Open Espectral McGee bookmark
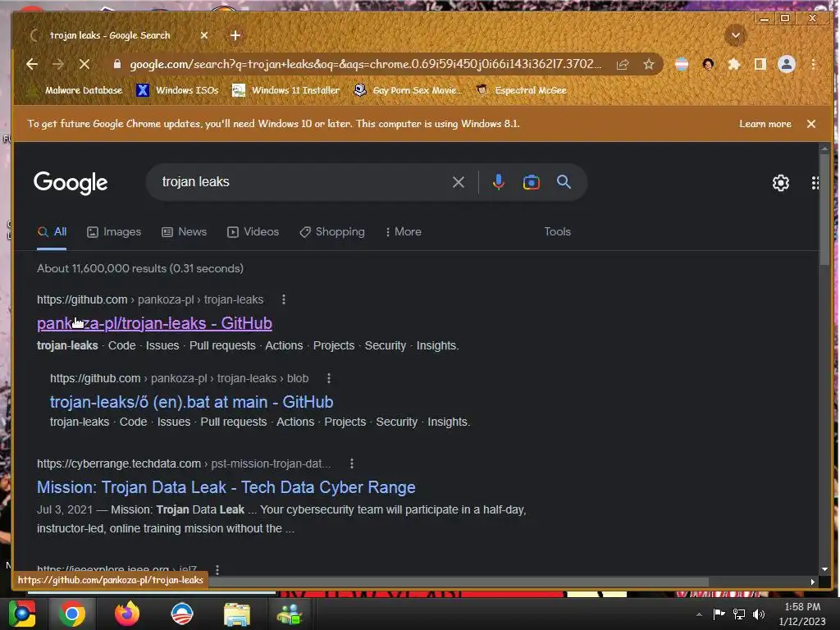 (522, 90)
